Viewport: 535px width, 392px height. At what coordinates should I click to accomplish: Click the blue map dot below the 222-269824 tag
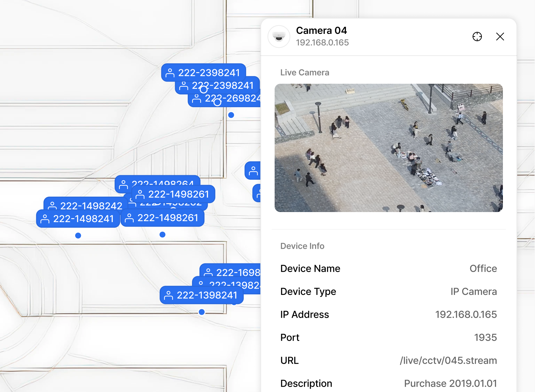(x=231, y=115)
